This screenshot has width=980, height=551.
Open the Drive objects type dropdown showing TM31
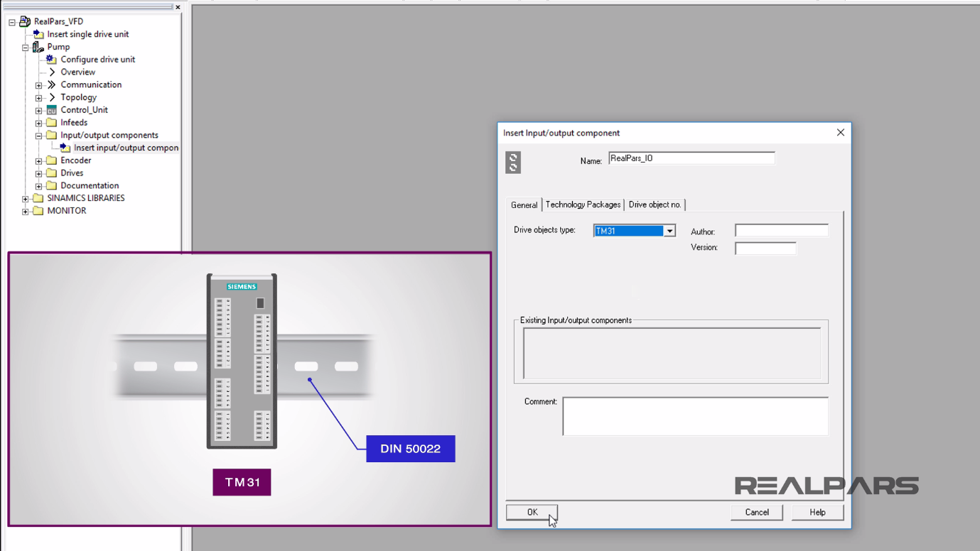click(669, 230)
